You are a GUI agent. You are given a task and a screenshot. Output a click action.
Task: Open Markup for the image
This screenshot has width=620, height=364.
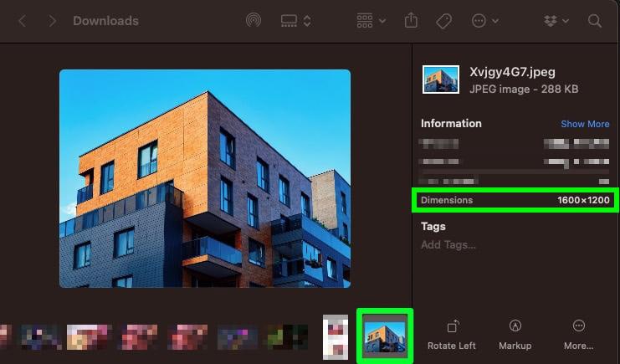tap(515, 335)
